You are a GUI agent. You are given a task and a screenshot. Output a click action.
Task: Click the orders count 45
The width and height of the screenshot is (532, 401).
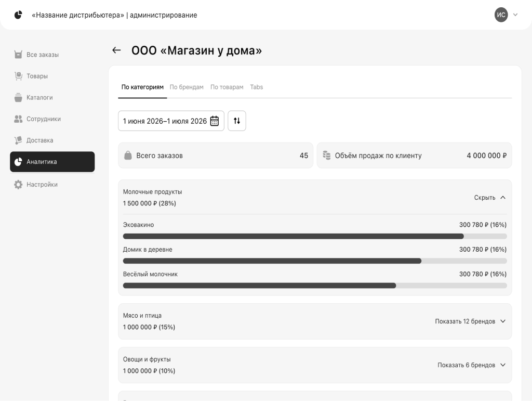click(x=303, y=156)
